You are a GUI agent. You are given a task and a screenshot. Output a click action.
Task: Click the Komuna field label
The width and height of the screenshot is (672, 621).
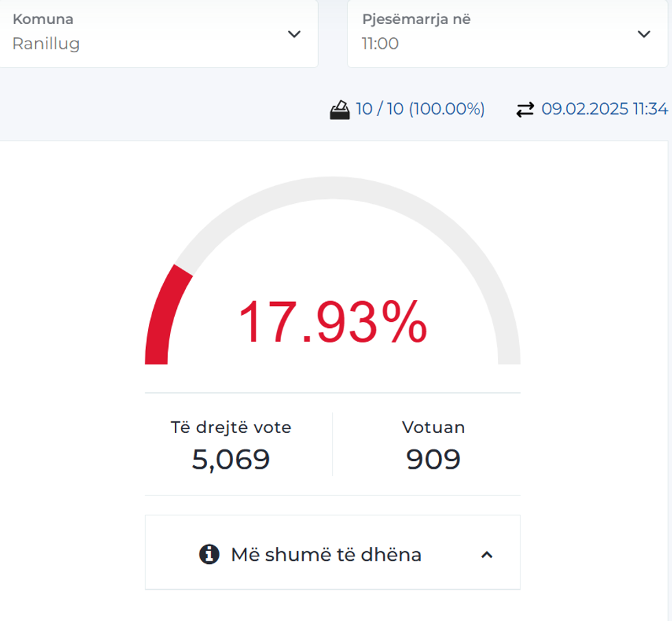coord(43,19)
